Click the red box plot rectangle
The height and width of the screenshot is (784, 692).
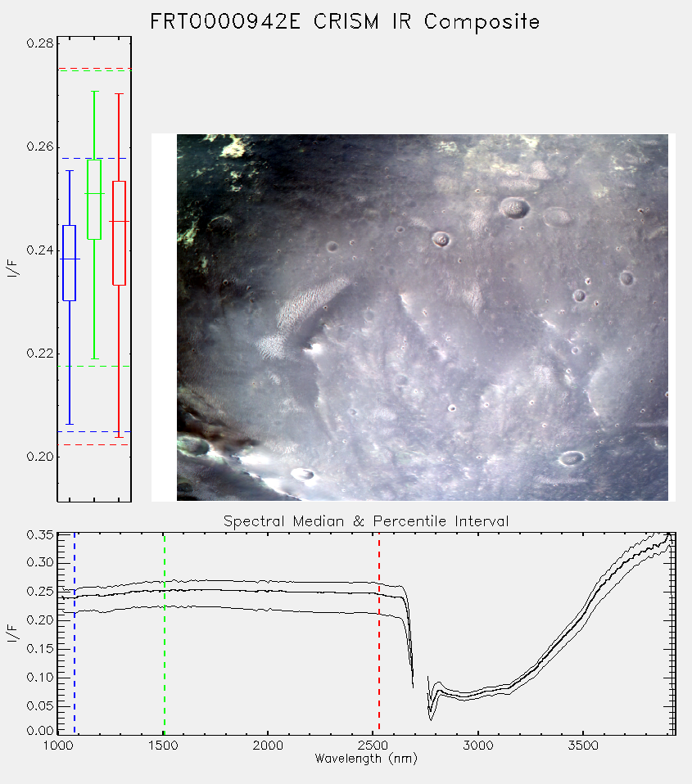click(x=119, y=233)
